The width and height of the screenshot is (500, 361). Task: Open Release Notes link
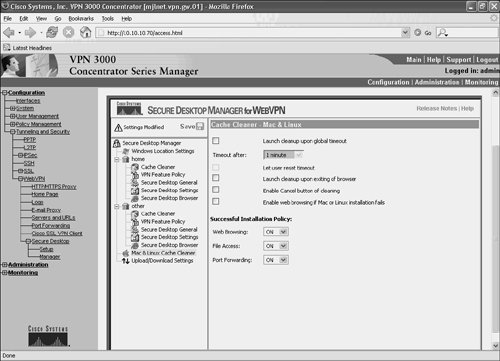(436, 109)
